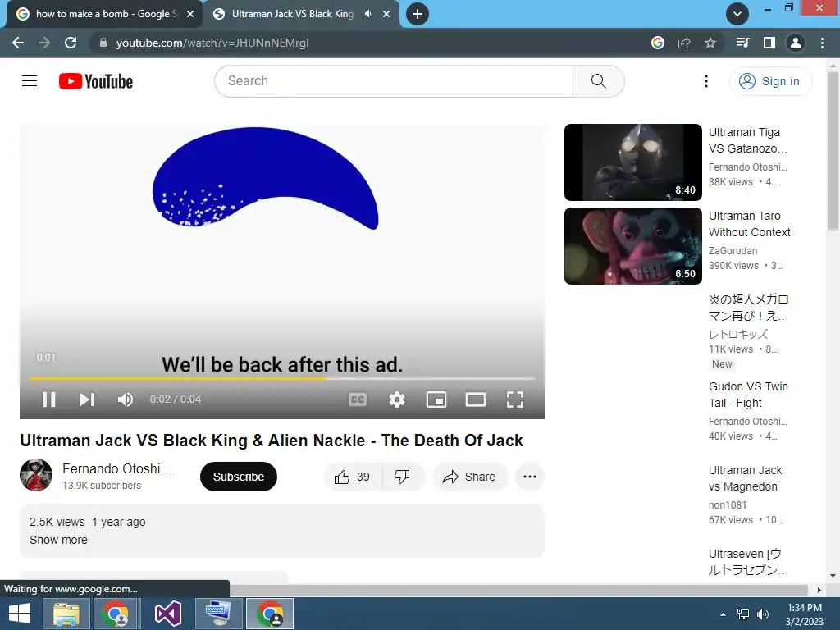The width and height of the screenshot is (840, 630).
Task: Open a new browser tab
Action: pos(418,14)
